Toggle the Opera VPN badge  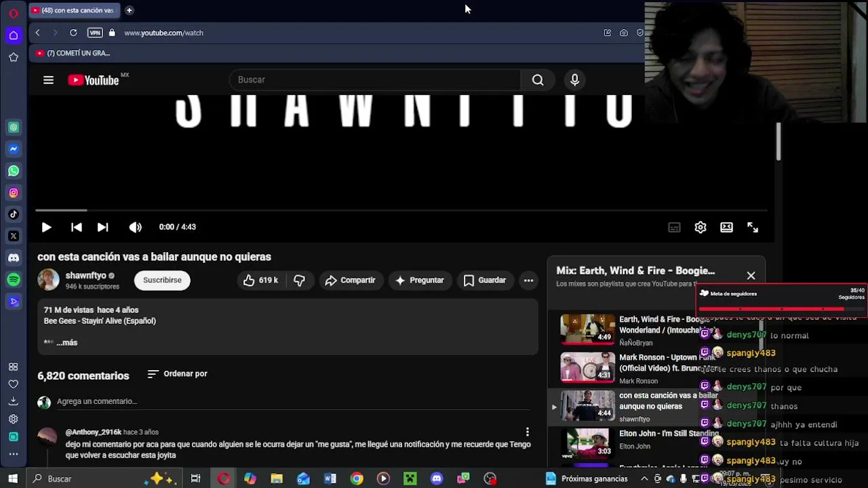pyautogui.click(x=95, y=33)
